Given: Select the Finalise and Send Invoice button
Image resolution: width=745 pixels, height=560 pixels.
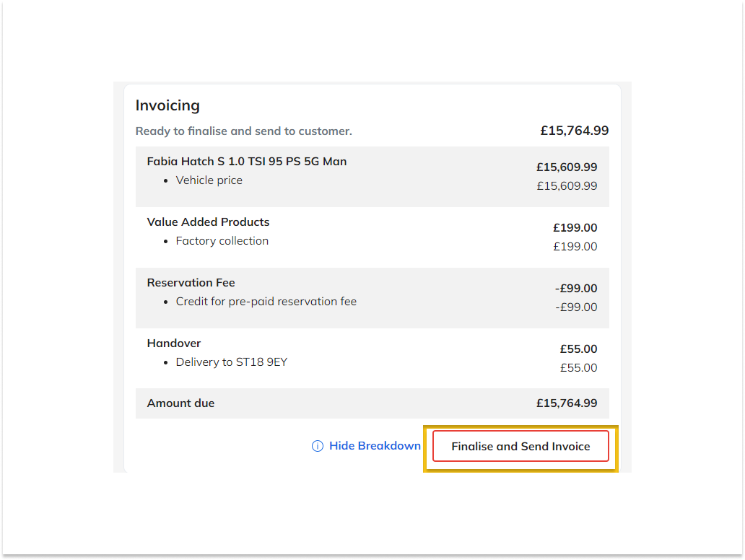Looking at the screenshot, I should pos(520,446).
